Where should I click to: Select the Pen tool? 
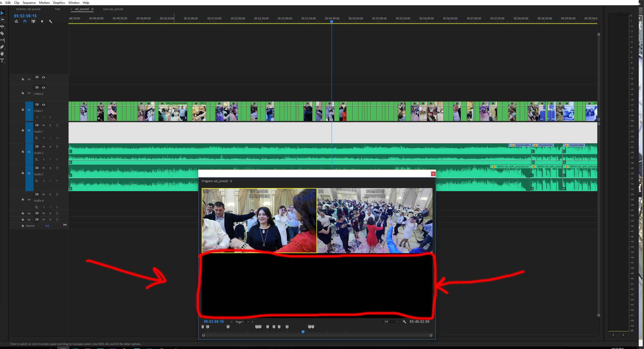pyautogui.click(x=2, y=47)
